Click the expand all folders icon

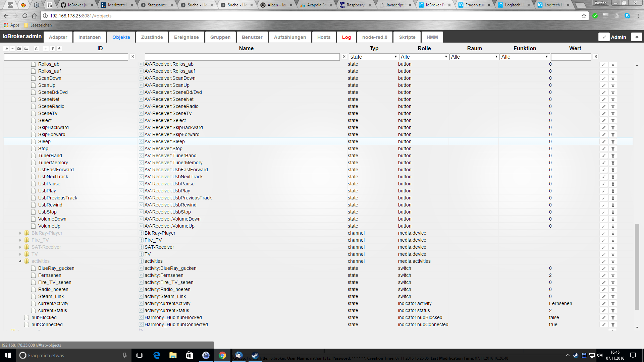[x=26, y=49]
